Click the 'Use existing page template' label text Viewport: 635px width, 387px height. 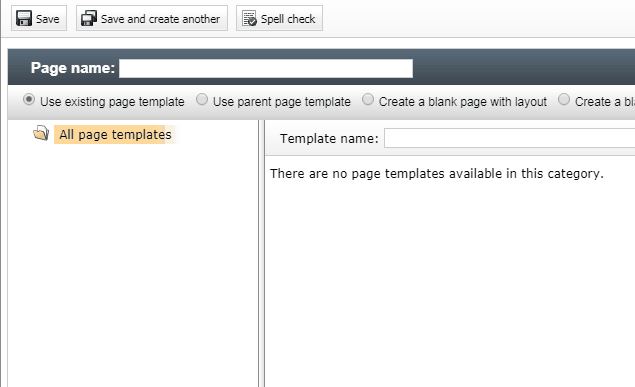112,102
